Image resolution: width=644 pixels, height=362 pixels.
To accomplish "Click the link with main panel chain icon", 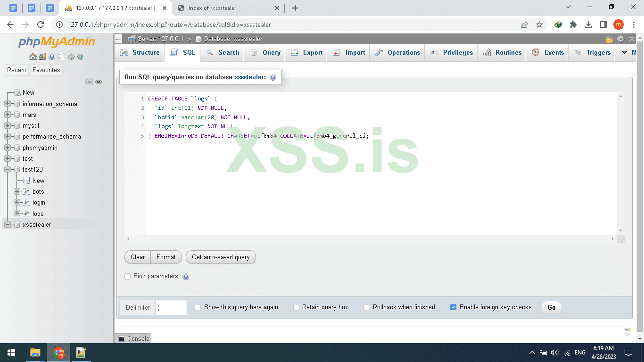I will [x=99, y=82].
